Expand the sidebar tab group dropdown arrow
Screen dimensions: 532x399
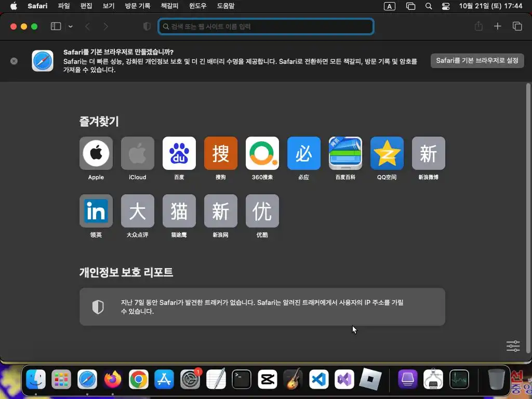(71, 26)
